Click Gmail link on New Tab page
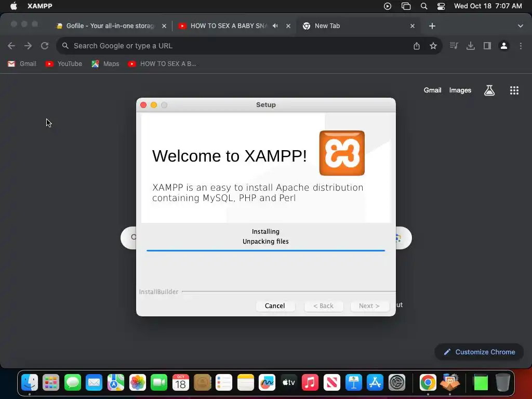Screen dimensions: 532x399 pyautogui.click(x=433, y=90)
